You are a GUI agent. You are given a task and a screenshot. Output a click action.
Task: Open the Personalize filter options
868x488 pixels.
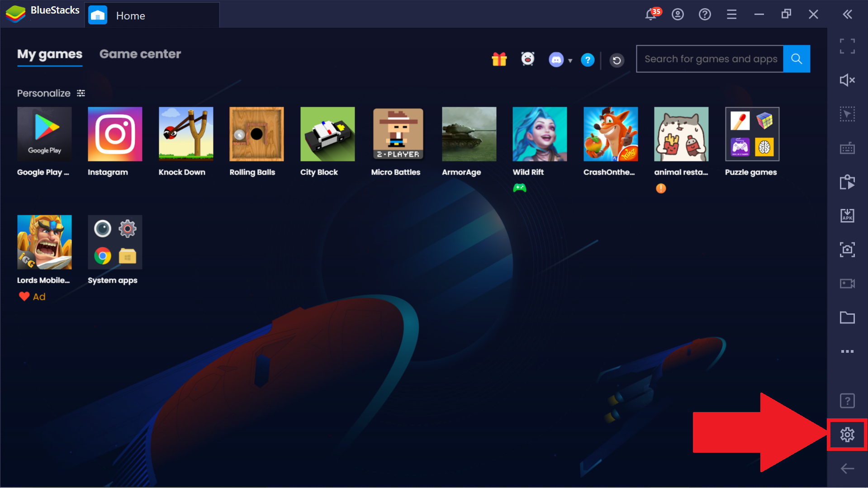tap(81, 93)
